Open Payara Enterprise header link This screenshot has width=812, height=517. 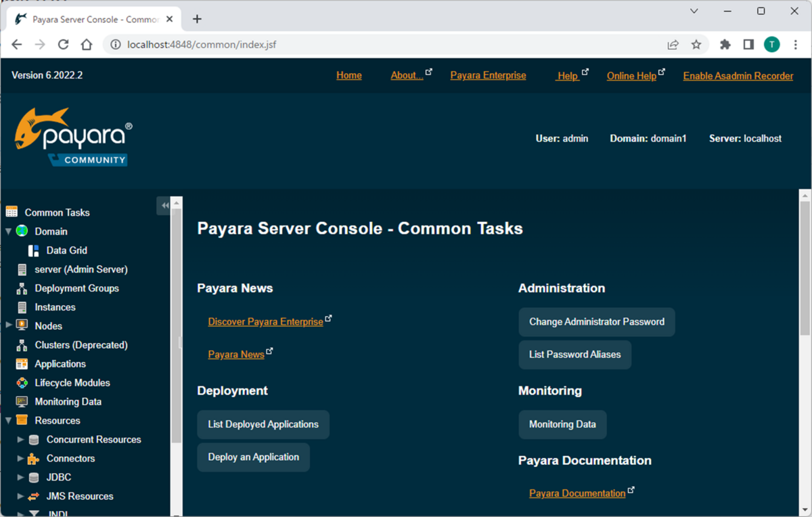(x=488, y=75)
